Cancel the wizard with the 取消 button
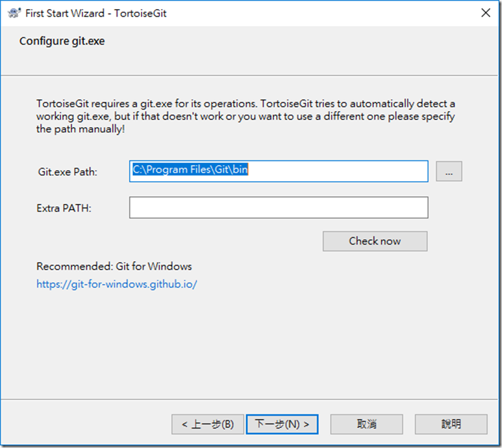 point(366,425)
